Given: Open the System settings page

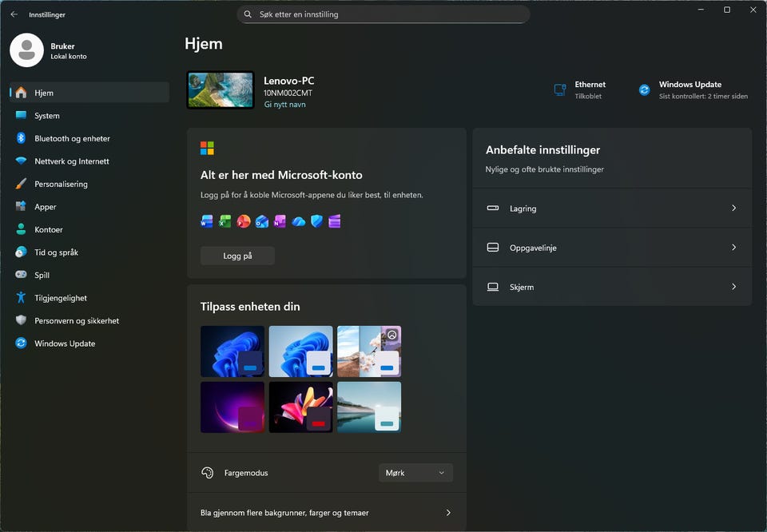Looking at the screenshot, I should pos(89,115).
